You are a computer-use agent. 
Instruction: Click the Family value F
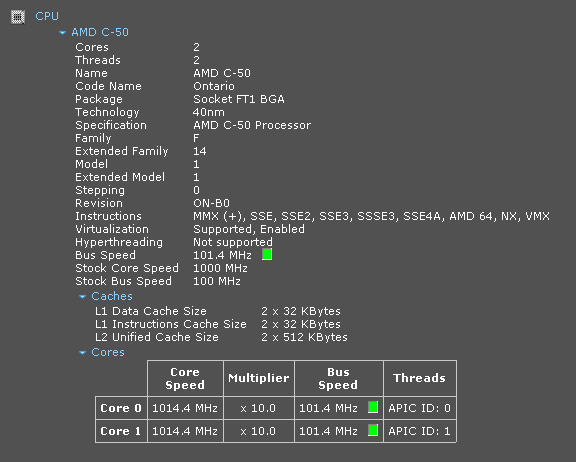coord(196,138)
